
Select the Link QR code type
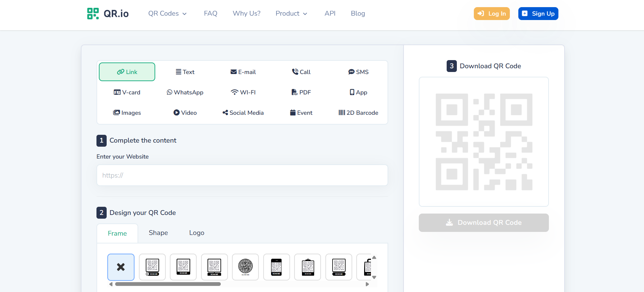(x=127, y=72)
